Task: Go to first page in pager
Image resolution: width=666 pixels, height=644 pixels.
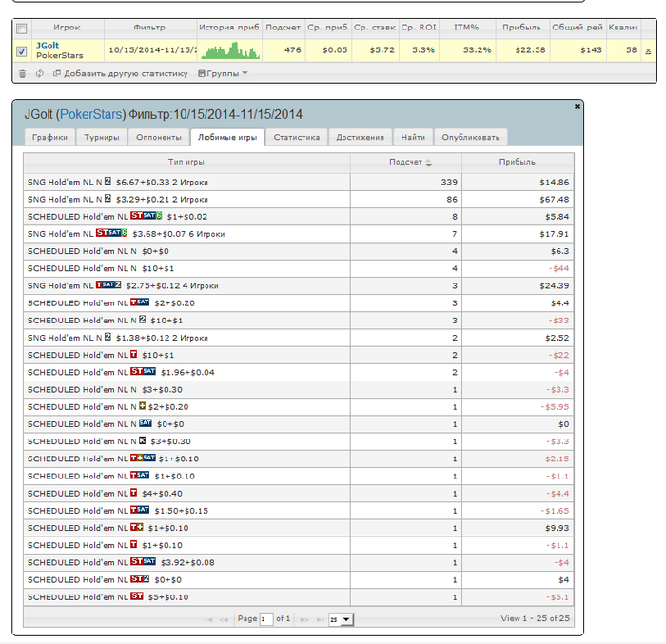Action: [208, 620]
